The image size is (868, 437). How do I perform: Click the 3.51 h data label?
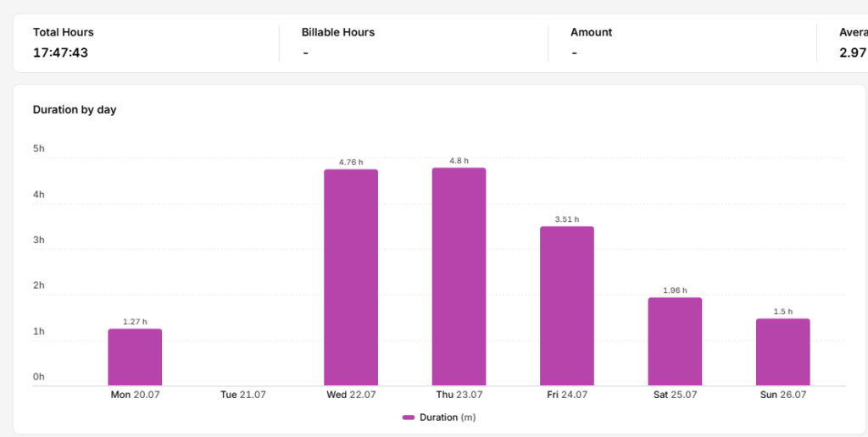click(567, 219)
